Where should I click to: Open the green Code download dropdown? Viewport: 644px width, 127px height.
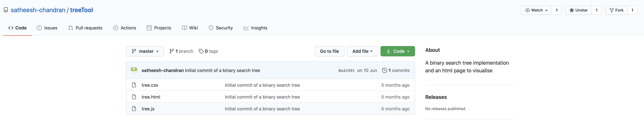(x=398, y=51)
